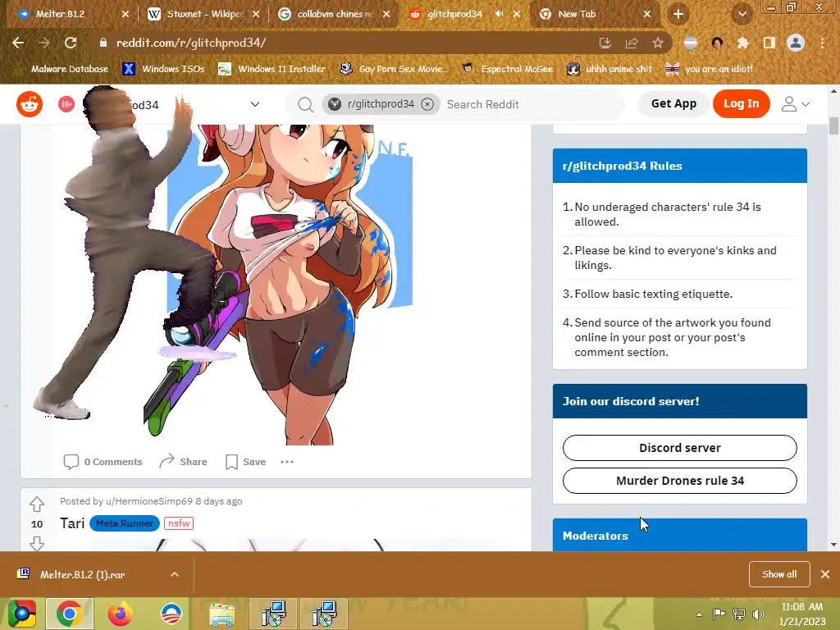Open the post's more options ellipsis

(287, 462)
